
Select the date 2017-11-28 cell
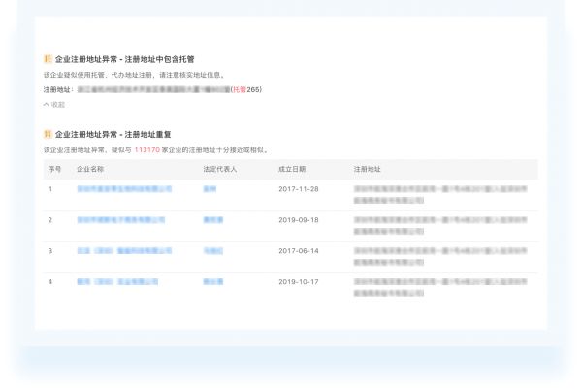click(298, 188)
